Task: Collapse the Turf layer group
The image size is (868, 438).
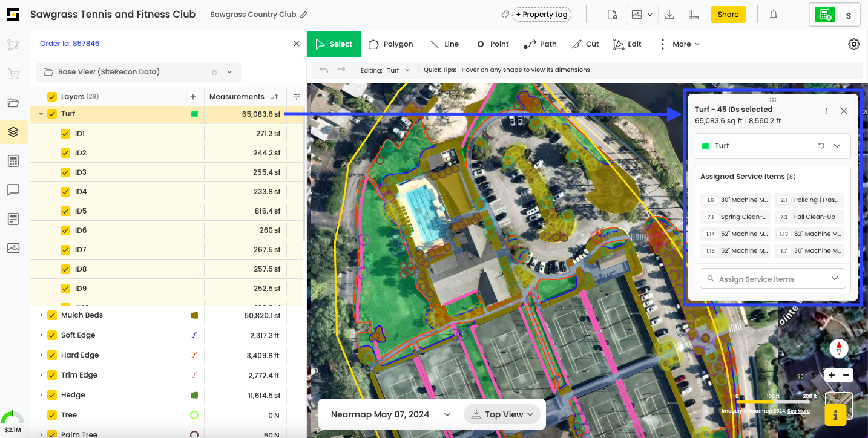Action: (x=41, y=114)
